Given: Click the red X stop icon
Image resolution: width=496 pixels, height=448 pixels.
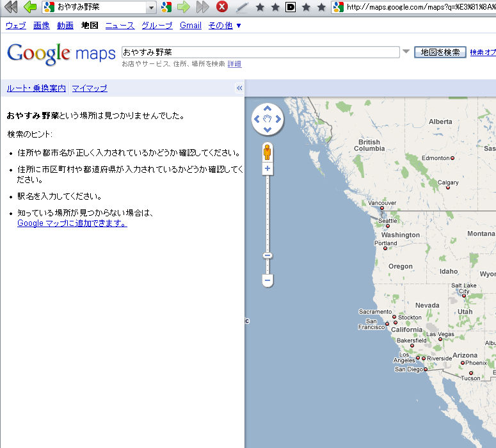Looking at the screenshot, I should (222, 6).
